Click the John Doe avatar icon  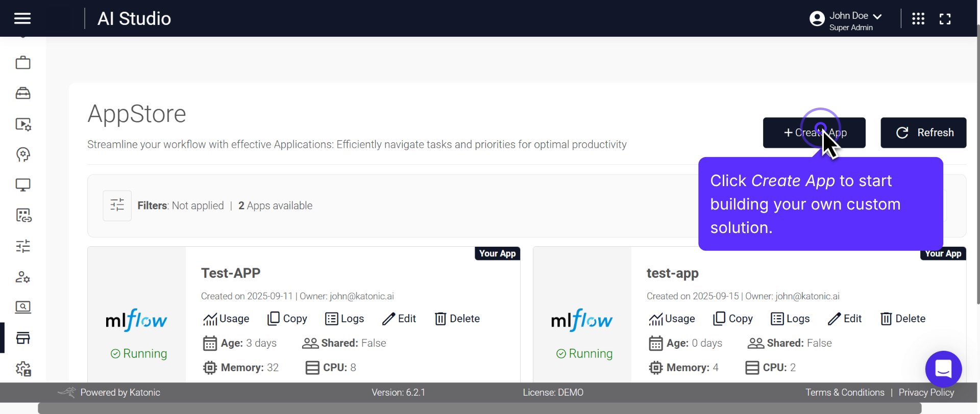pyautogui.click(x=817, y=19)
